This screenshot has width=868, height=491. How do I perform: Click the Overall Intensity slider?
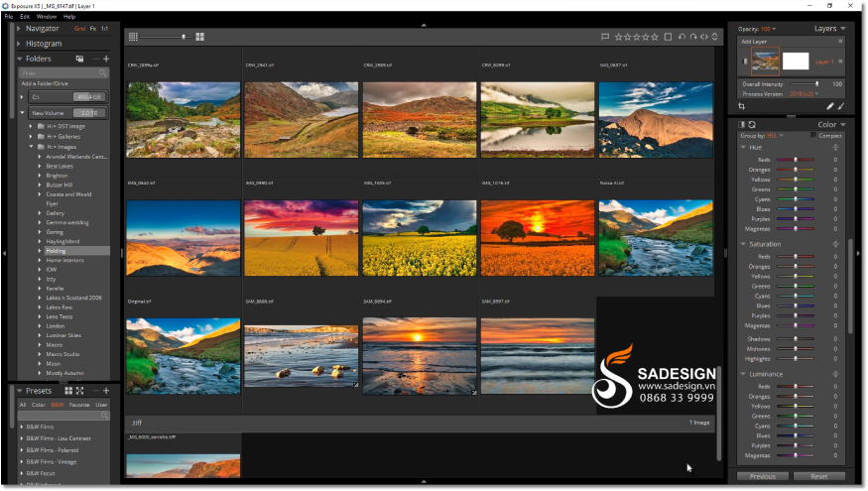tap(805, 84)
